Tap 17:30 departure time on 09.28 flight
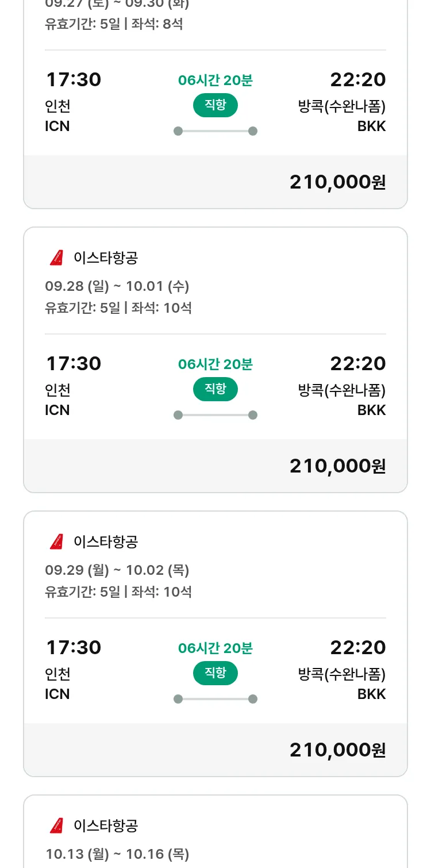 74,364
